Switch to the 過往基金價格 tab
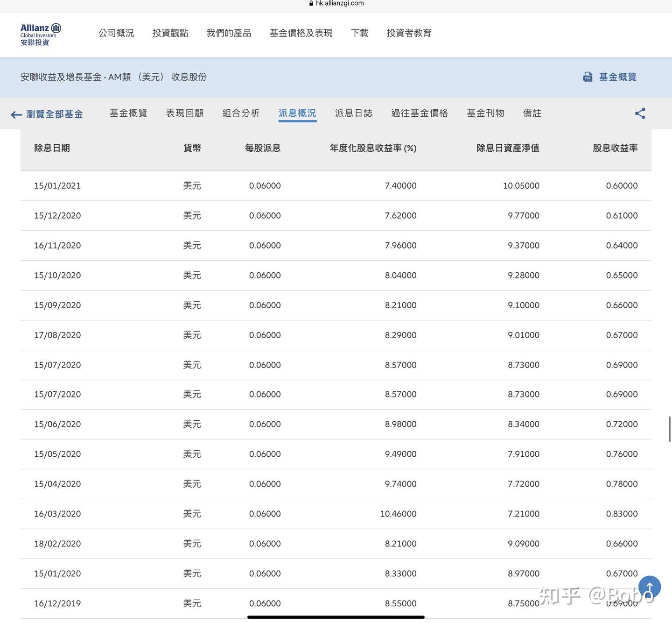The height and width of the screenshot is (623, 672). (x=420, y=113)
